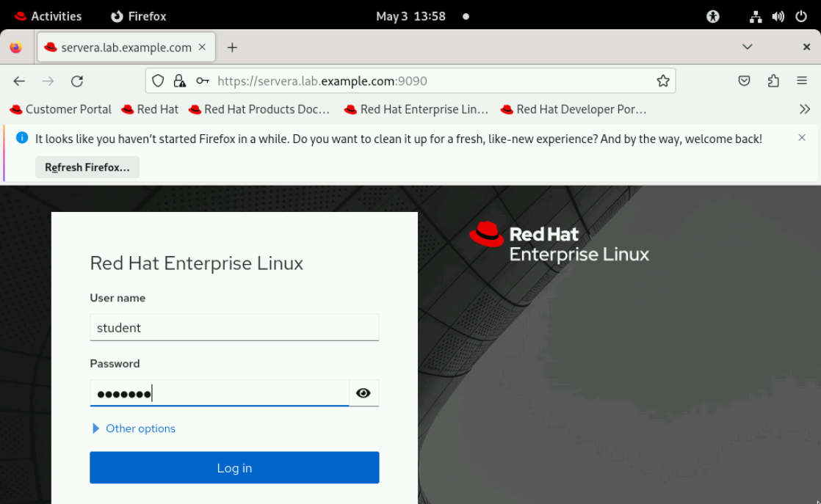The image size is (821, 504).
Task: Select the servera.lab.example.com tab
Action: pyautogui.click(x=126, y=48)
